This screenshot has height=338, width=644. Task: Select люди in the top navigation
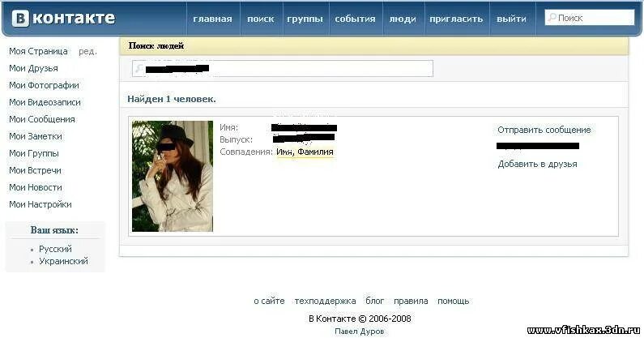click(x=403, y=19)
